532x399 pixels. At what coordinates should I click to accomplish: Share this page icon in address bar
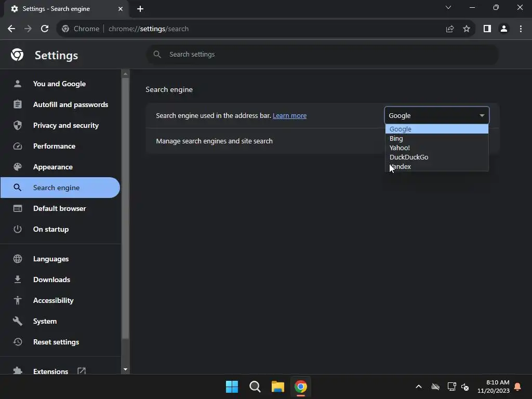450,29
